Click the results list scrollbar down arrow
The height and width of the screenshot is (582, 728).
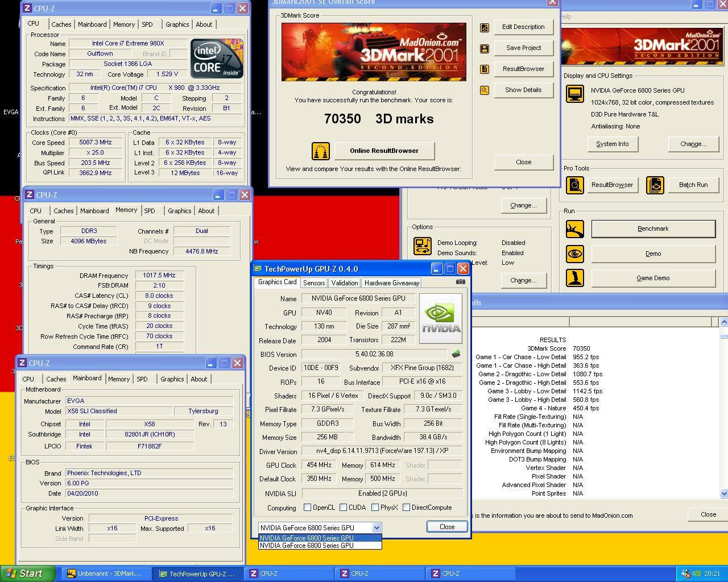tap(723, 494)
